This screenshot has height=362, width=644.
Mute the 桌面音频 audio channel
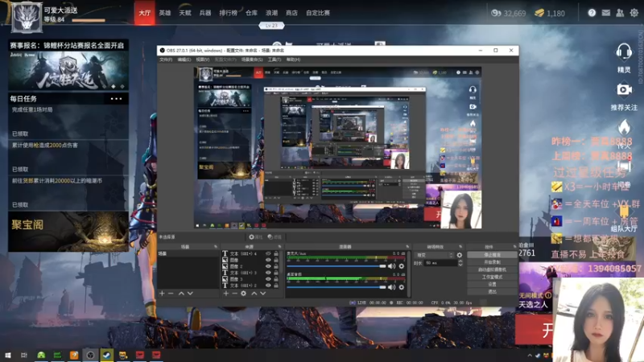(x=392, y=287)
